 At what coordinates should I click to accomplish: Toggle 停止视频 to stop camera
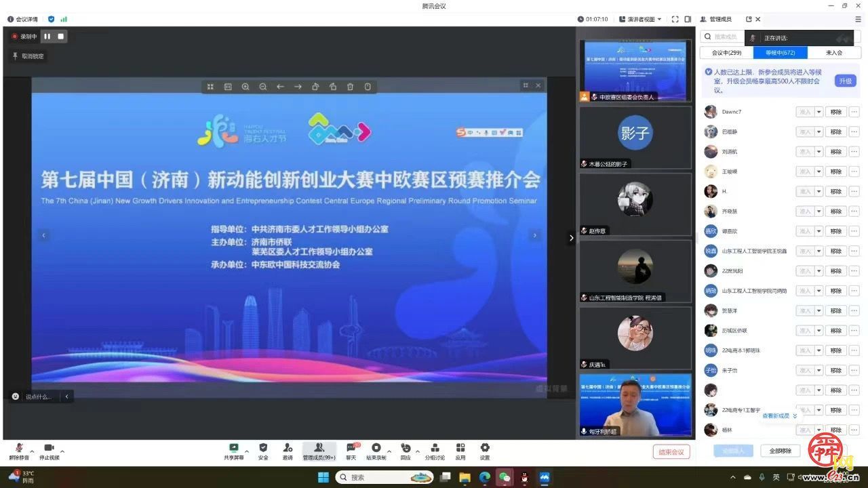[47, 449]
